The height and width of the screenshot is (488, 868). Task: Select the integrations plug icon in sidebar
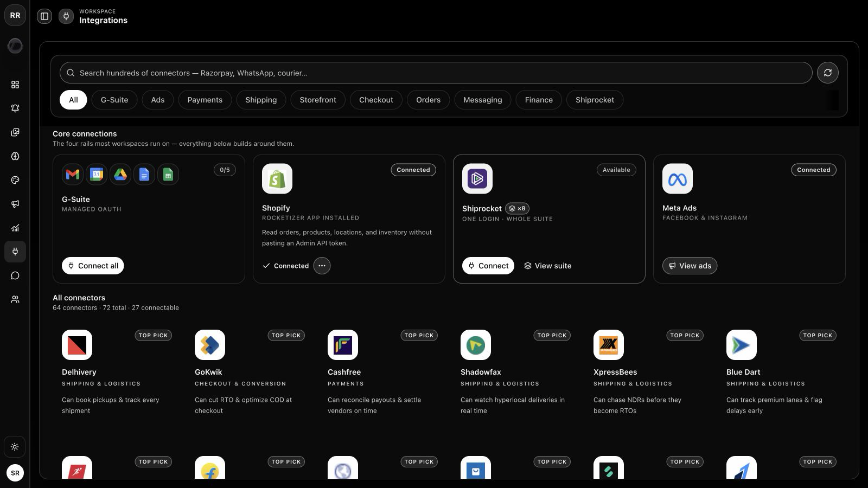(x=15, y=252)
